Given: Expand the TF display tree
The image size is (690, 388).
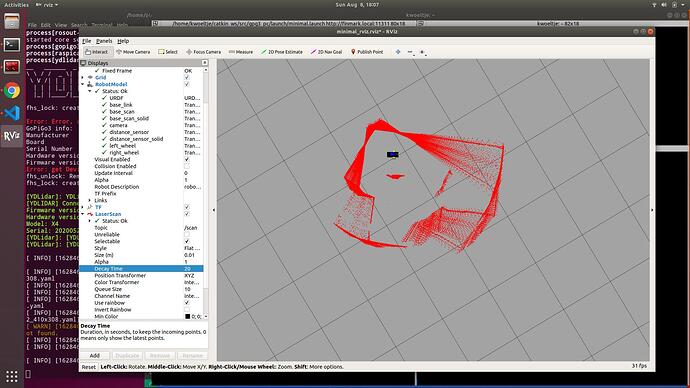Looking at the screenshot, I should click(x=83, y=207).
